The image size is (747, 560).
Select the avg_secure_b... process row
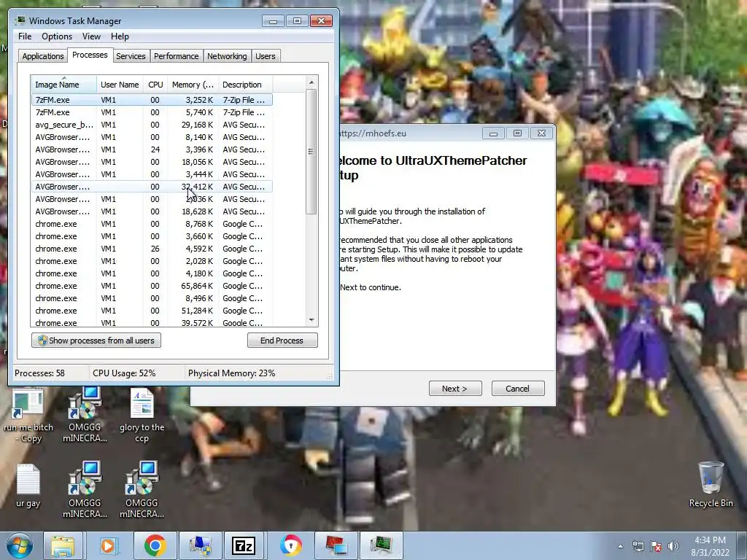[x=152, y=125]
